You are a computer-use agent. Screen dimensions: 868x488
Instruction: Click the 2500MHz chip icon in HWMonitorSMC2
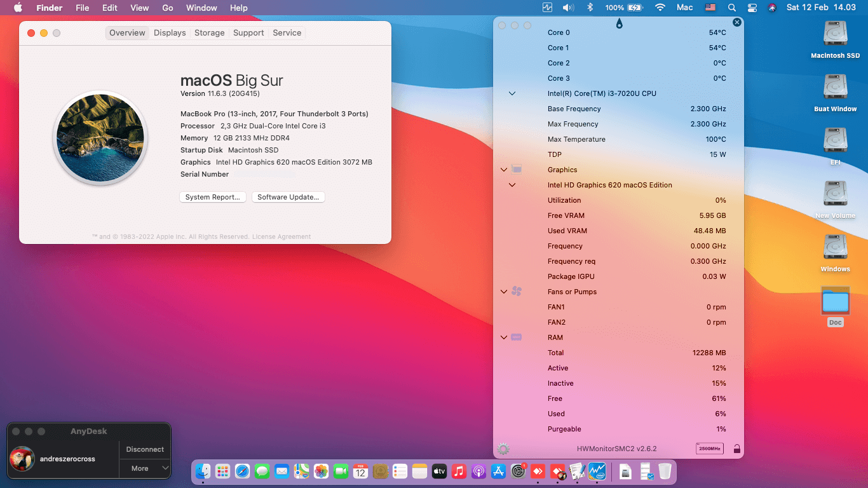[x=710, y=449]
